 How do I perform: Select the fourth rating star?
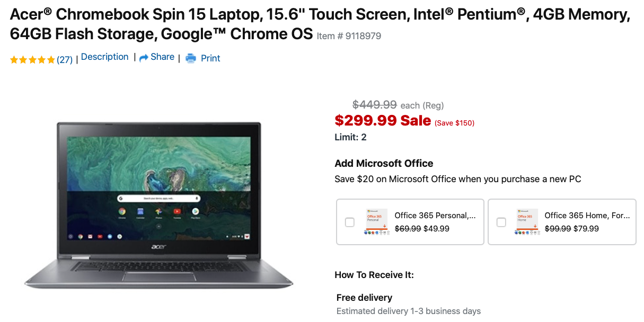(x=41, y=59)
